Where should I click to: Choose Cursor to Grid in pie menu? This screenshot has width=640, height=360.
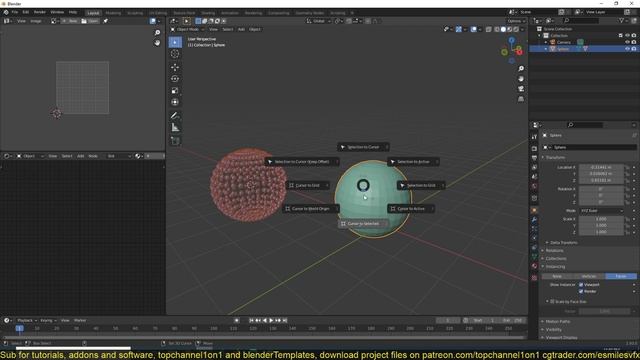[307, 185]
